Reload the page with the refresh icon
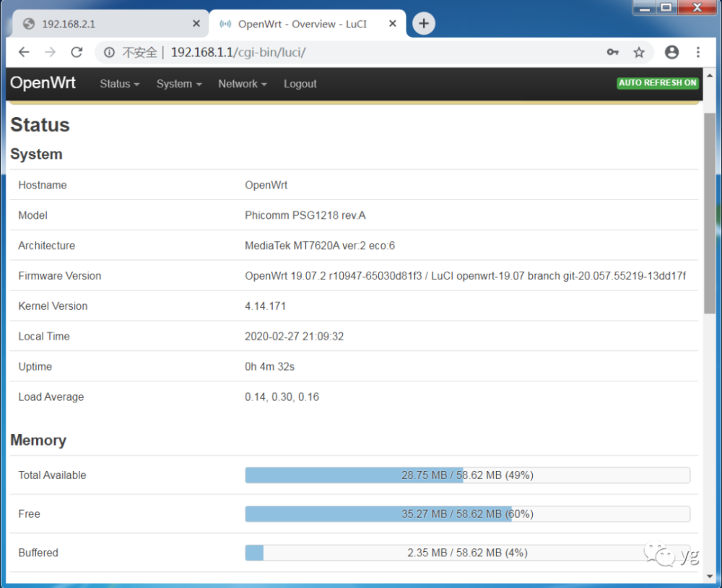722x588 pixels. (x=77, y=52)
